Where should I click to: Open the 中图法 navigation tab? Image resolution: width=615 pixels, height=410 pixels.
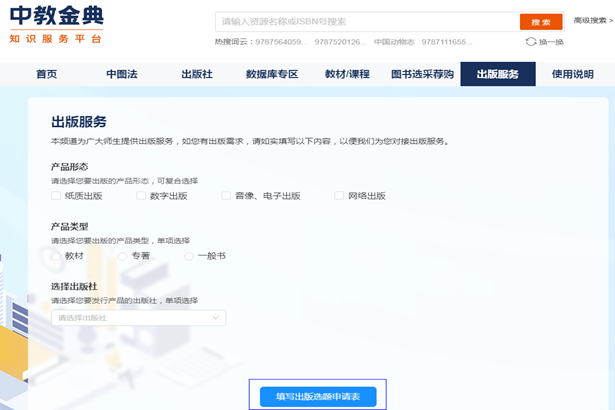click(x=123, y=75)
